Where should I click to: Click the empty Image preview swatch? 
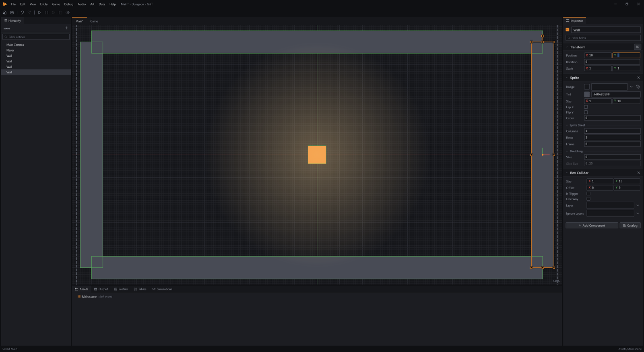(x=587, y=87)
